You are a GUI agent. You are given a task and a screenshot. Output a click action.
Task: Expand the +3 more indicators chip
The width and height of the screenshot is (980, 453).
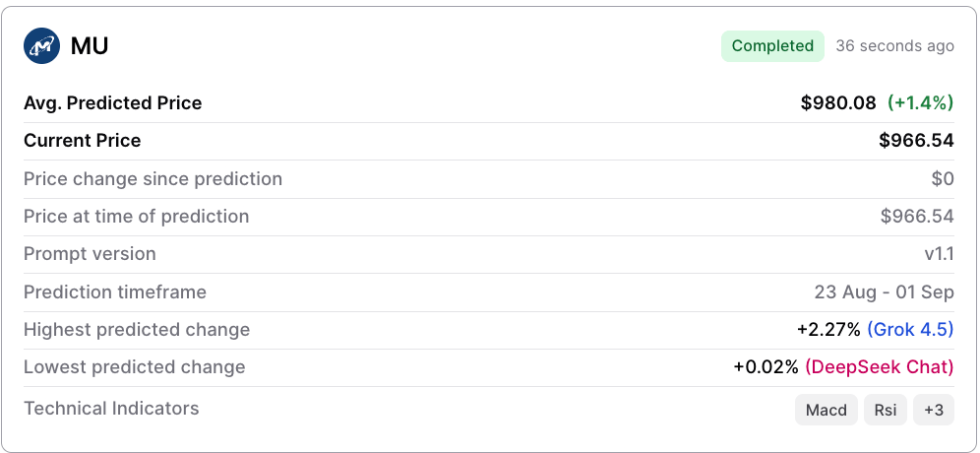click(934, 410)
